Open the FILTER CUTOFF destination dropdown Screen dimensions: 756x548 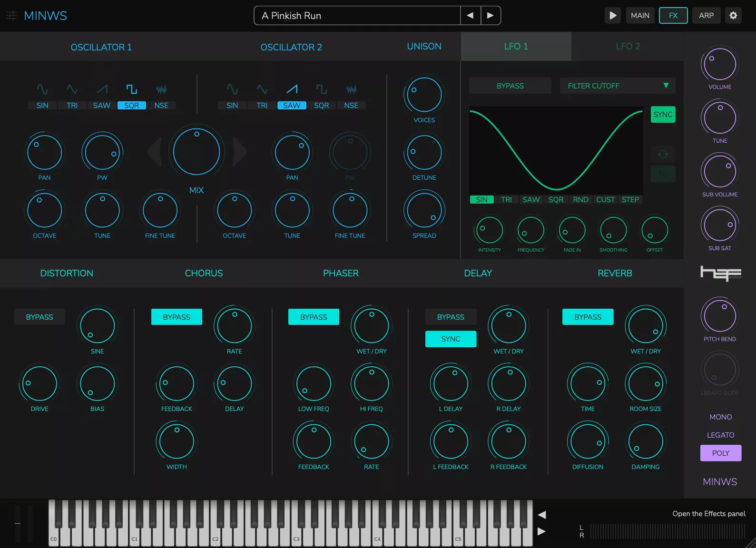coord(617,86)
